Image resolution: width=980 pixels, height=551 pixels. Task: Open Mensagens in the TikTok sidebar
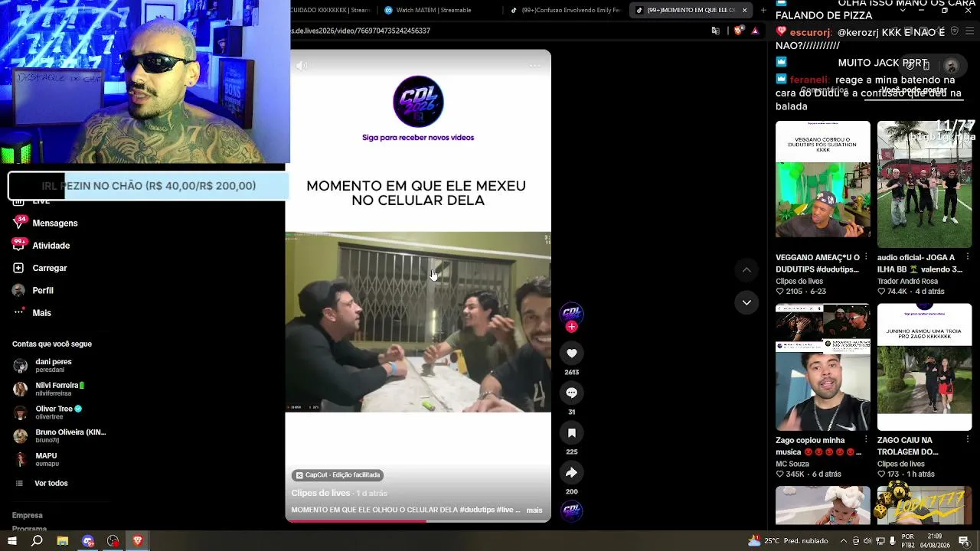tap(55, 223)
